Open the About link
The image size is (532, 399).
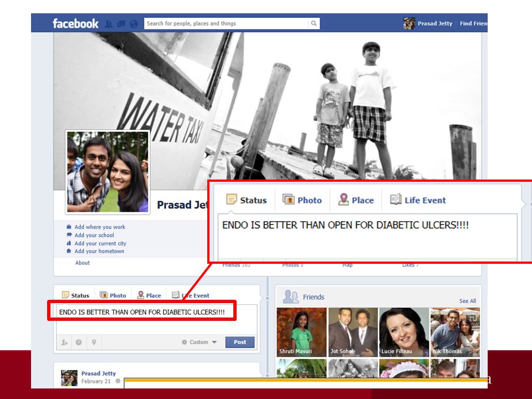[x=83, y=263]
